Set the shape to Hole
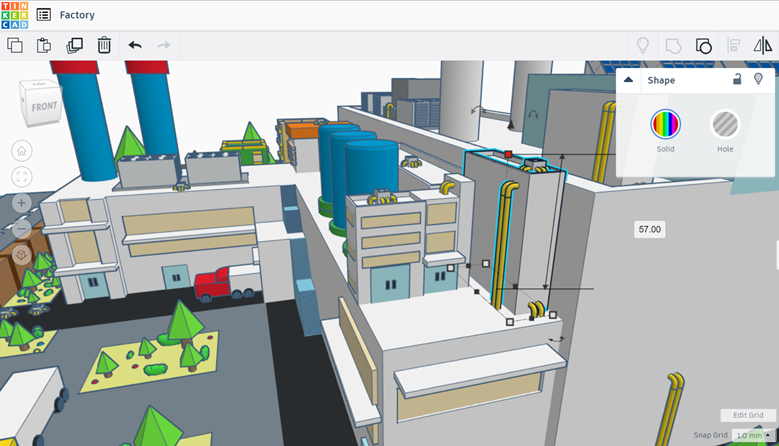 click(725, 124)
